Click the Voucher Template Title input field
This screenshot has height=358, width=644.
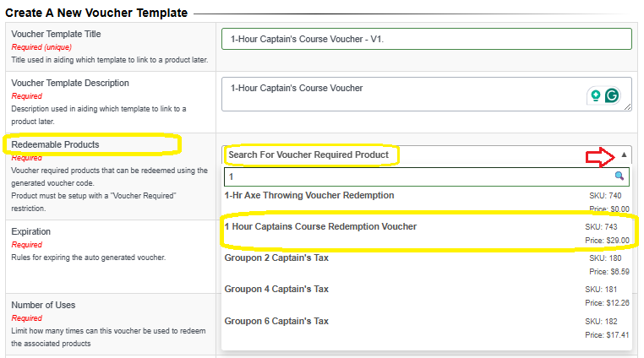click(426, 39)
